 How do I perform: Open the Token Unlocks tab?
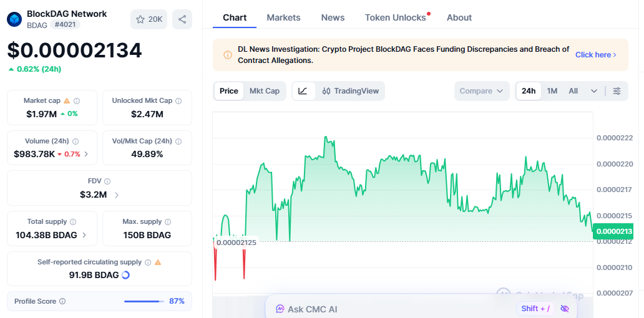point(396,17)
